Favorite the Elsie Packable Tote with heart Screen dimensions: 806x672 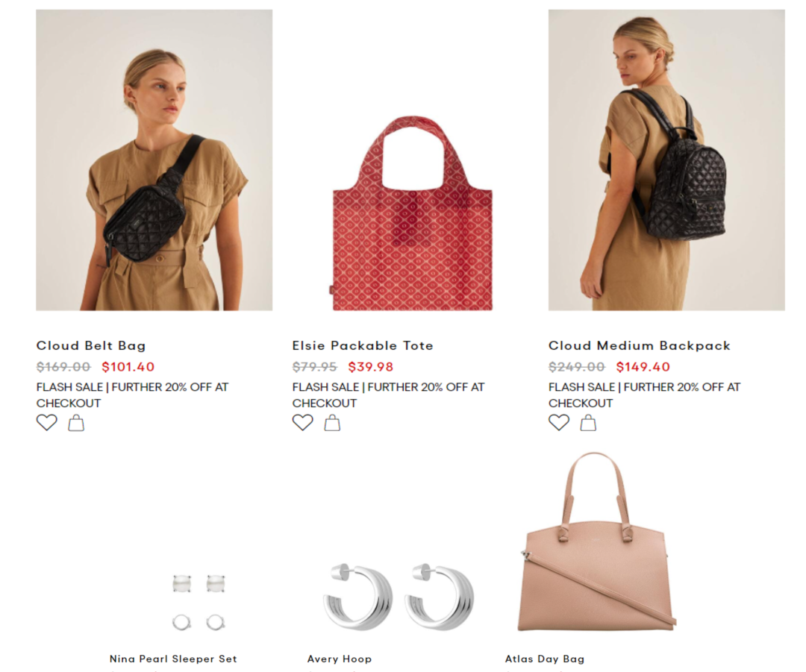point(303,423)
